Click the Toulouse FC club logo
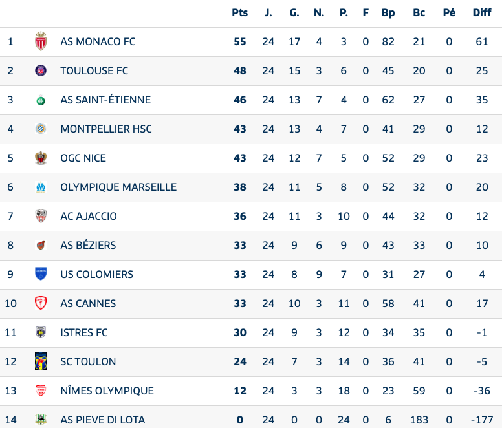This screenshot has height=428, width=504. click(41, 70)
